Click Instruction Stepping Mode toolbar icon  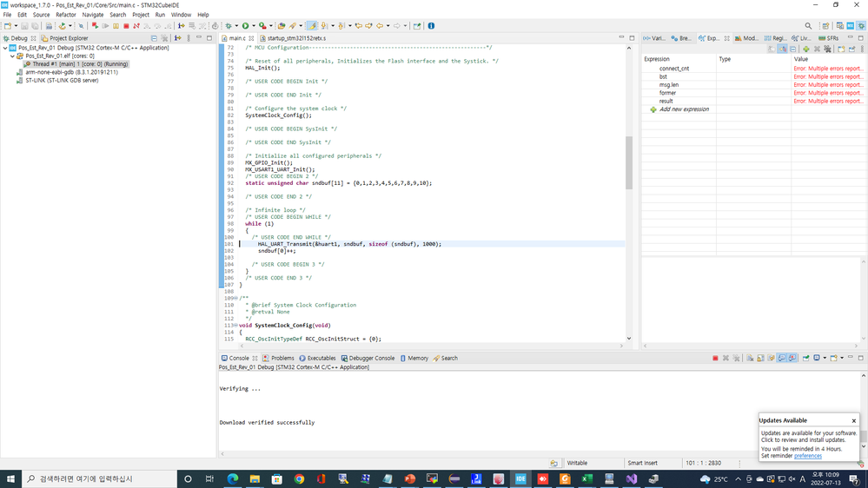(181, 26)
